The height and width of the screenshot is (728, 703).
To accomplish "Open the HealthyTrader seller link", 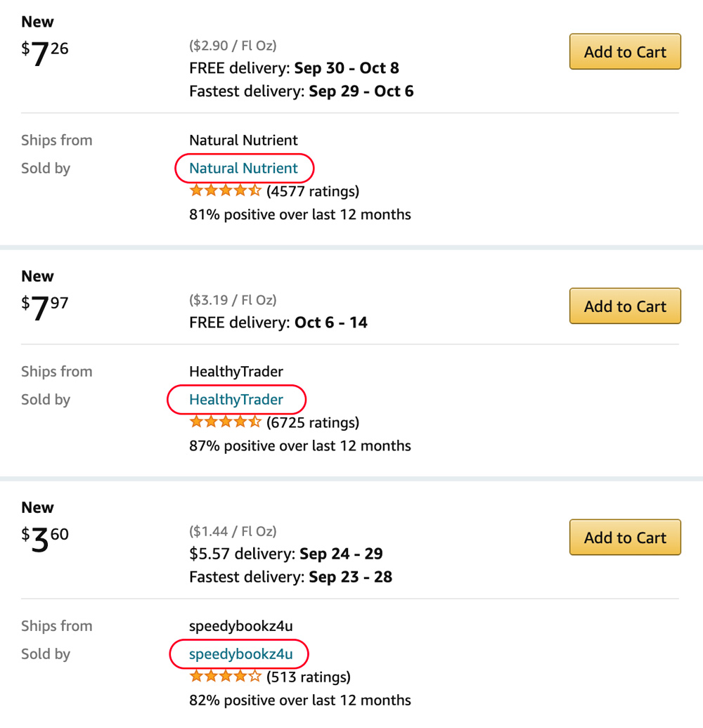I will pos(236,400).
